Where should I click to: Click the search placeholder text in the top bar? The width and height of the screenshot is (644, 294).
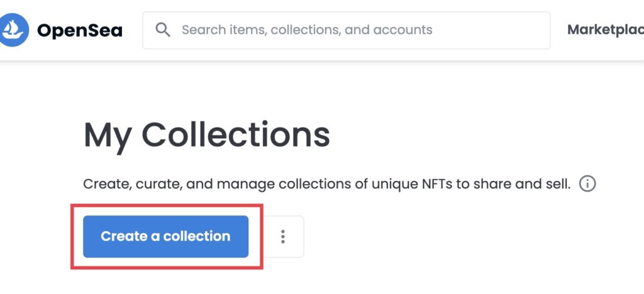point(307,30)
